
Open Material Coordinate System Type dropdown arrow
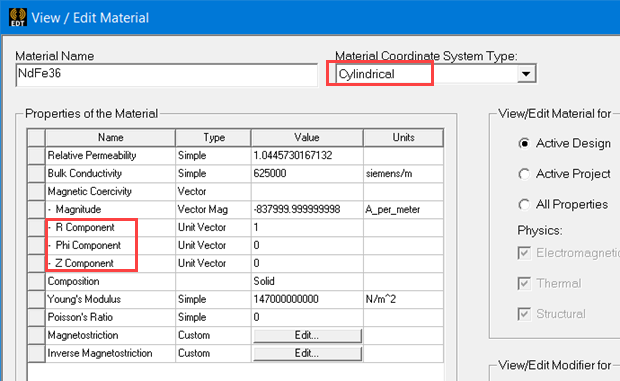[526, 74]
